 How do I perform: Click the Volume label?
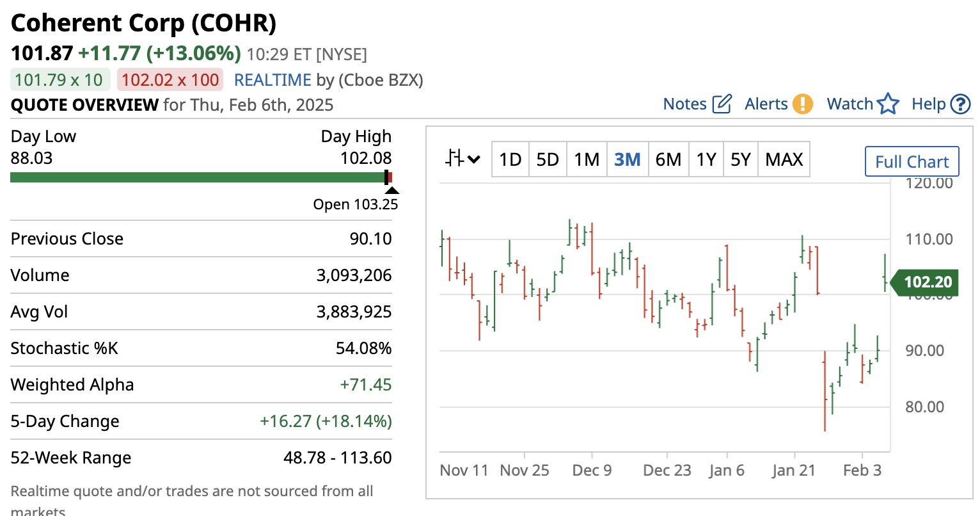click(x=40, y=275)
